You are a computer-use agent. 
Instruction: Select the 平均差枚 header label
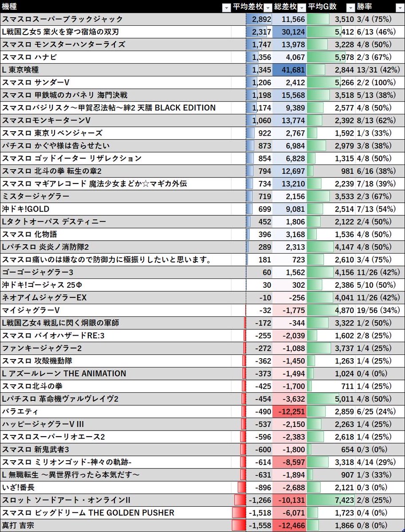[x=248, y=8]
